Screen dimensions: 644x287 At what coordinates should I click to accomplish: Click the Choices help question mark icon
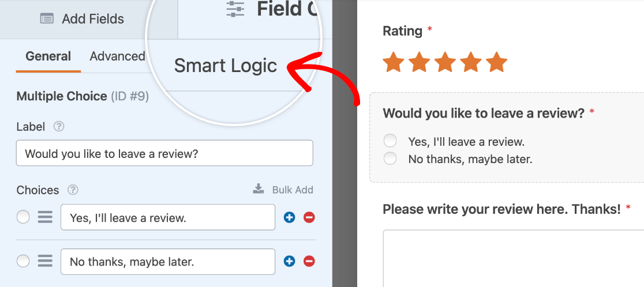tap(73, 190)
